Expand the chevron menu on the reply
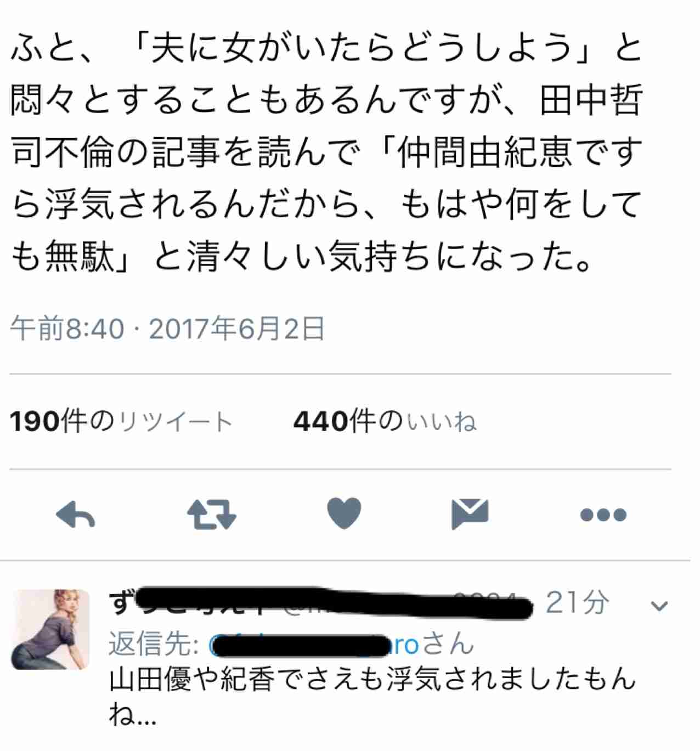700x751 pixels. (659, 606)
